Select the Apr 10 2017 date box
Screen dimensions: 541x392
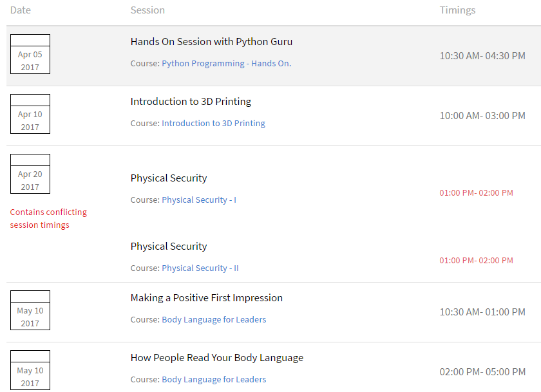[x=30, y=114]
